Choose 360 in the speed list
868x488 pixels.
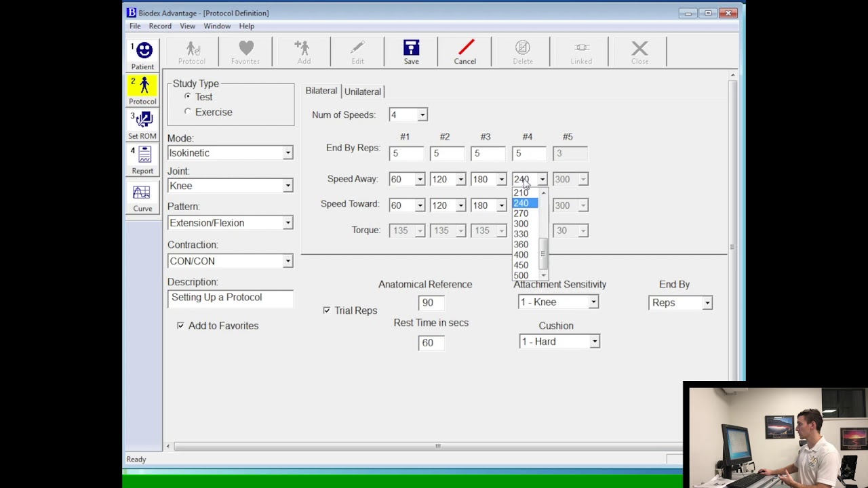[x=526, y=245]
